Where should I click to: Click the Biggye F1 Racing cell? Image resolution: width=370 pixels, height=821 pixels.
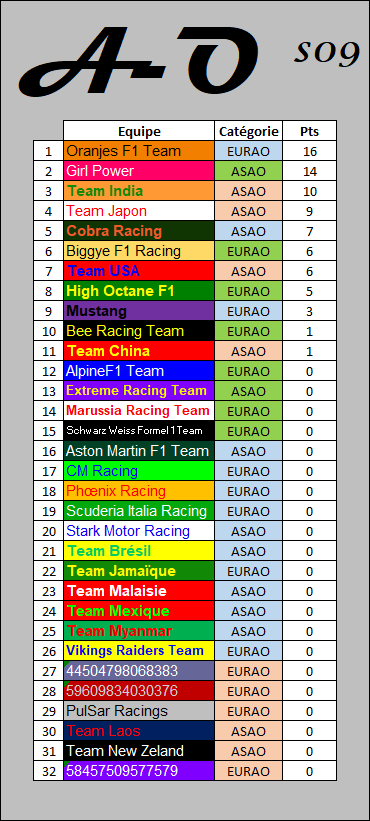139,251
